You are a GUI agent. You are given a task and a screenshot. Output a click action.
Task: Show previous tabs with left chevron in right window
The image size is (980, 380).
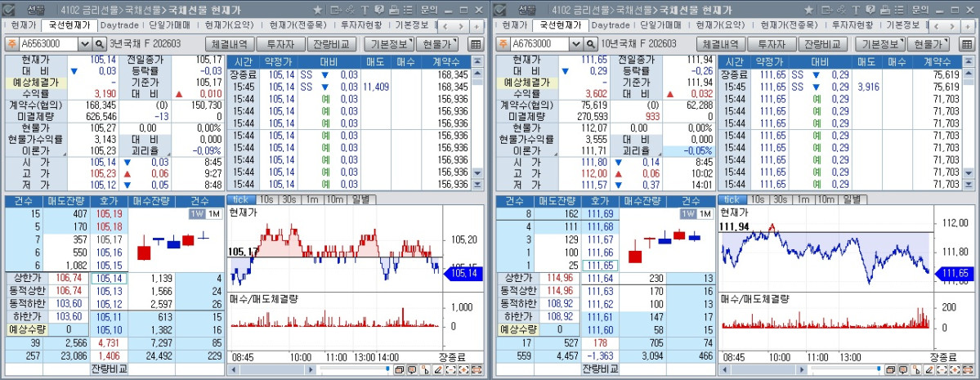click(936, 26)
